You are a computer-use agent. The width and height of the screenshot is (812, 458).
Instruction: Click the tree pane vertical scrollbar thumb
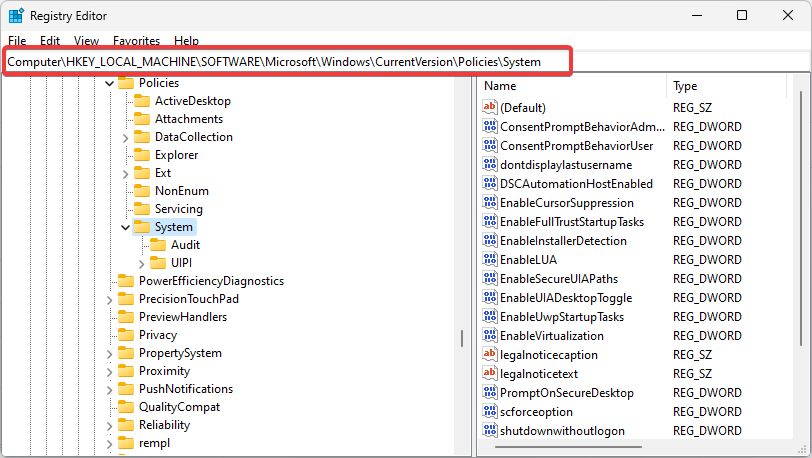[461, 338]
